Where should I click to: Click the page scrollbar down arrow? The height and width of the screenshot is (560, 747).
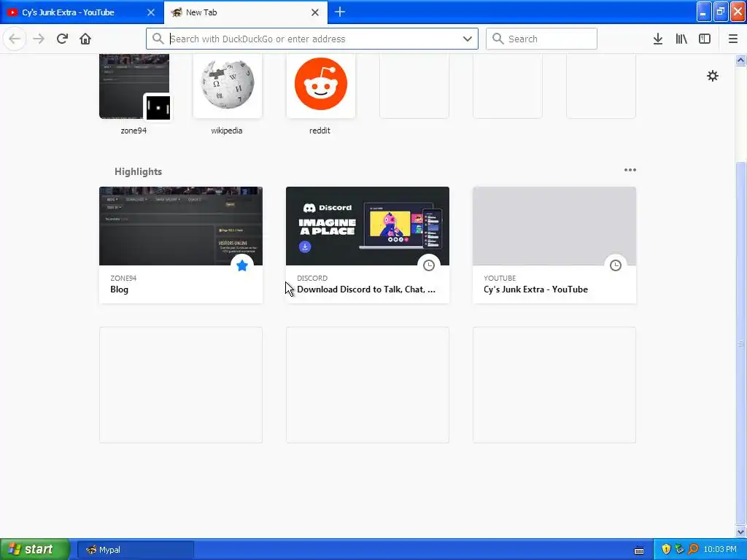pos(740,532)
